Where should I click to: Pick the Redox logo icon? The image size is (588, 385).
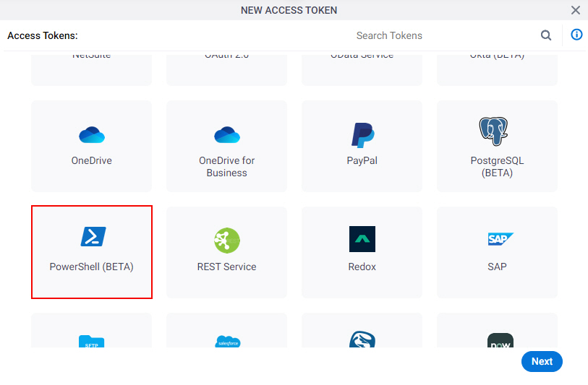[362, 239]
